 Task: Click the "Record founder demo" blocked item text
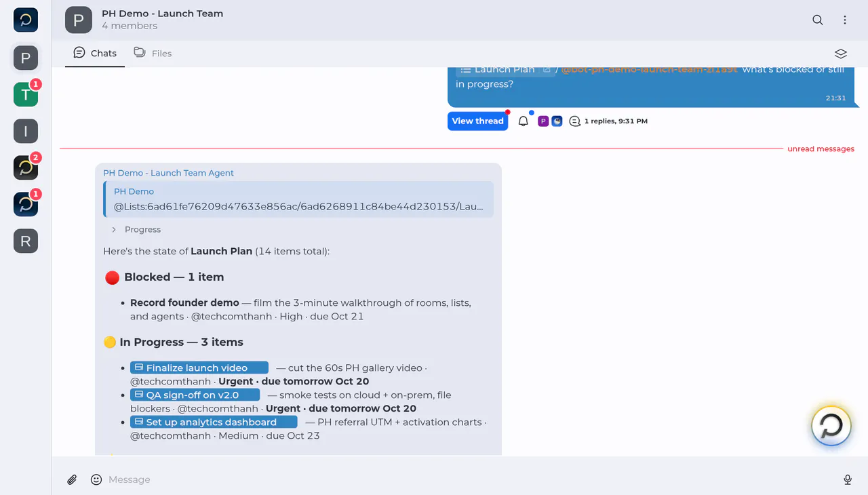184,303
